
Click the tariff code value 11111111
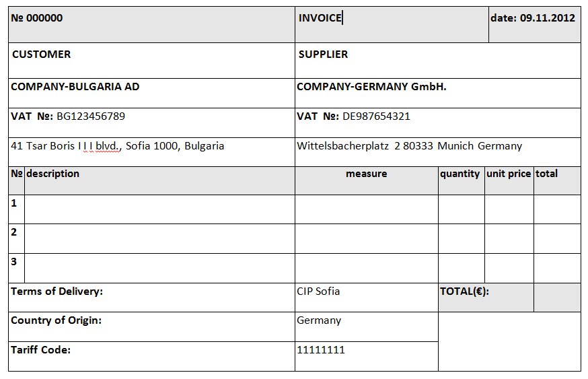click(x=321, y=350)
